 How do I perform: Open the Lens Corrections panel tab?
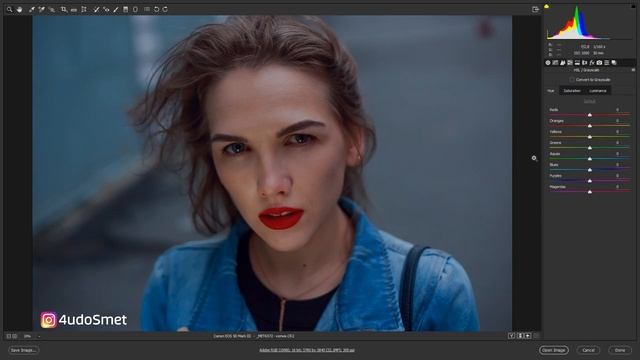click(x=585, y=62)
